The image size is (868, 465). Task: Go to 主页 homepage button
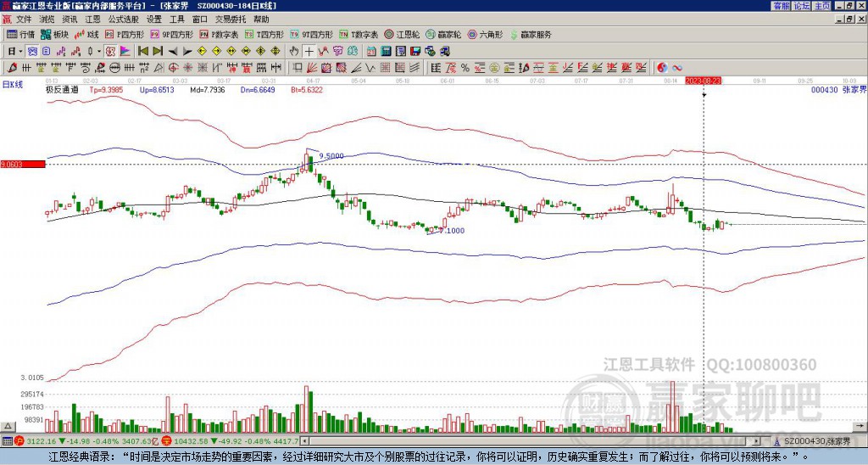tap(822, 6)
